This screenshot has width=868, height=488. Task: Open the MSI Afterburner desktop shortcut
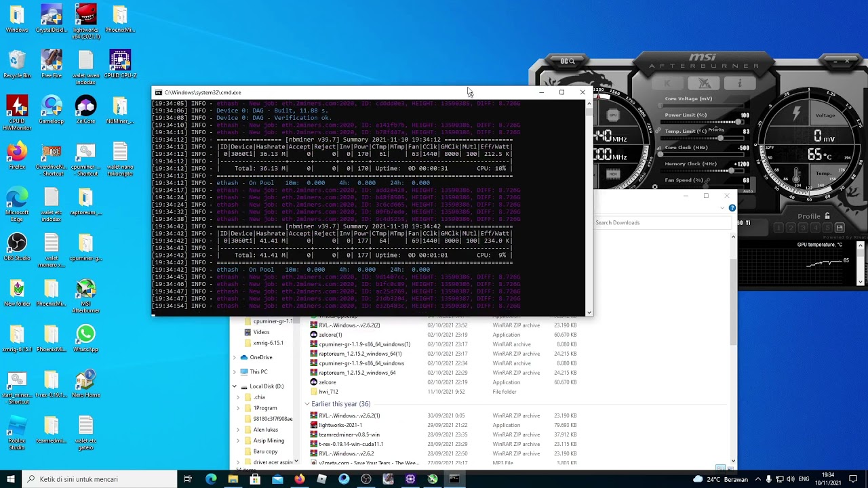click(x=85, y=296)
